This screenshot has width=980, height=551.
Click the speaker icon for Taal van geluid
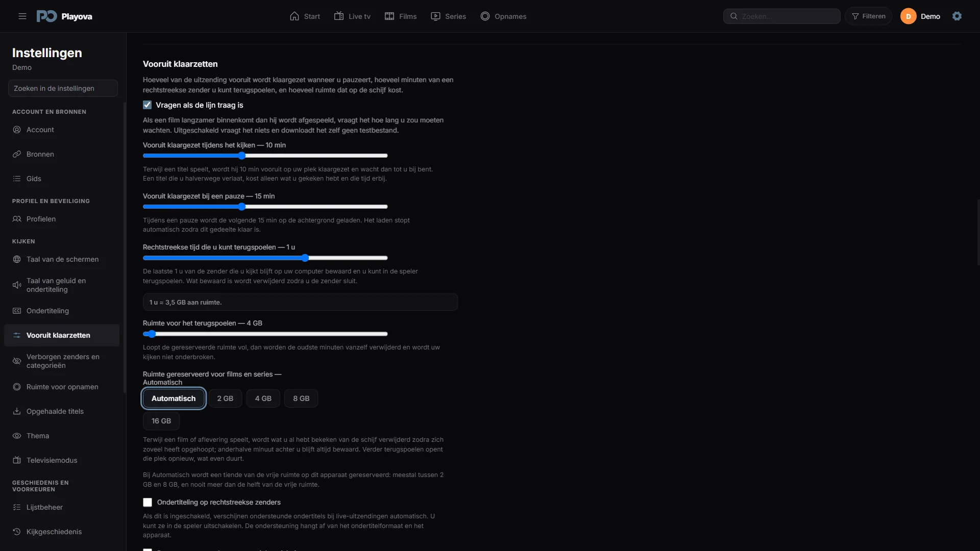tap(17, 285)
